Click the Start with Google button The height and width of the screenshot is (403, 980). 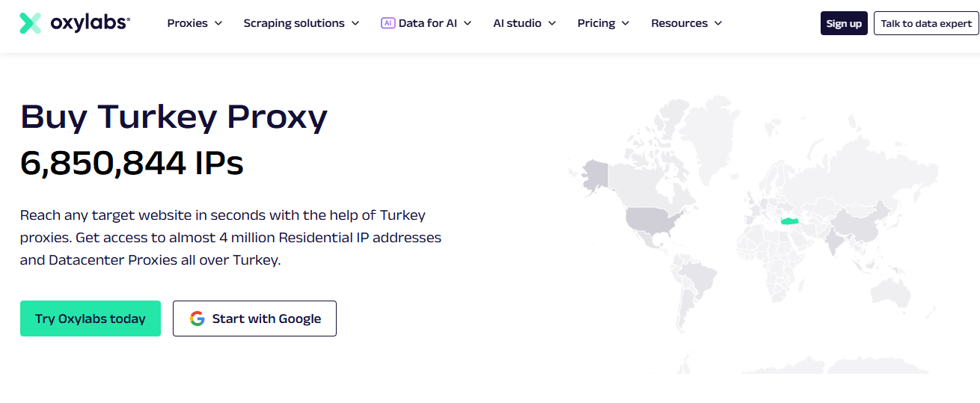pyautogui.click(x=254, y=319)
